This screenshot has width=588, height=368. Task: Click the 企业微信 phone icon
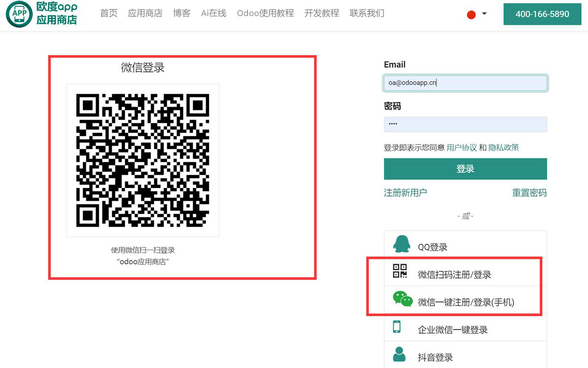(x=397, y=327)
